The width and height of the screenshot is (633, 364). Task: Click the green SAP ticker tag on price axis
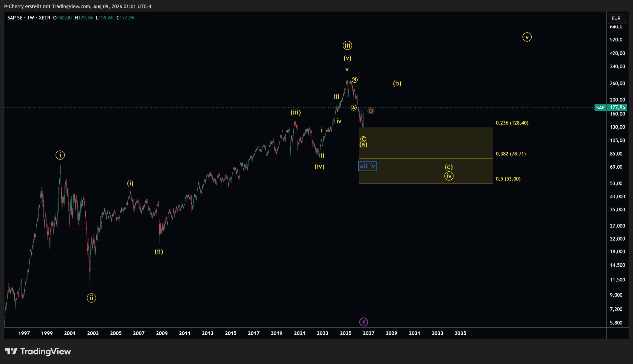[600, 108]
